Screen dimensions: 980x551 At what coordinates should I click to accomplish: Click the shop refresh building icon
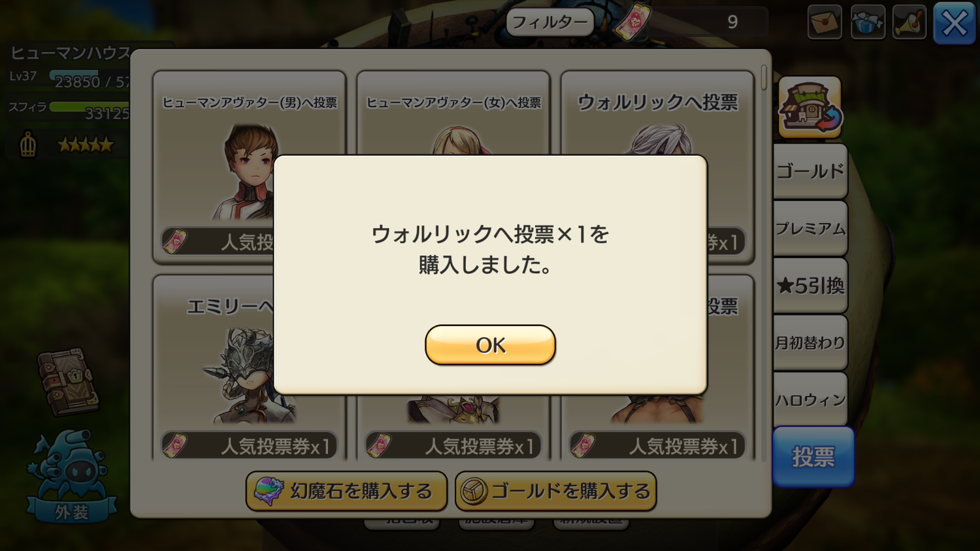coord(810,107)
